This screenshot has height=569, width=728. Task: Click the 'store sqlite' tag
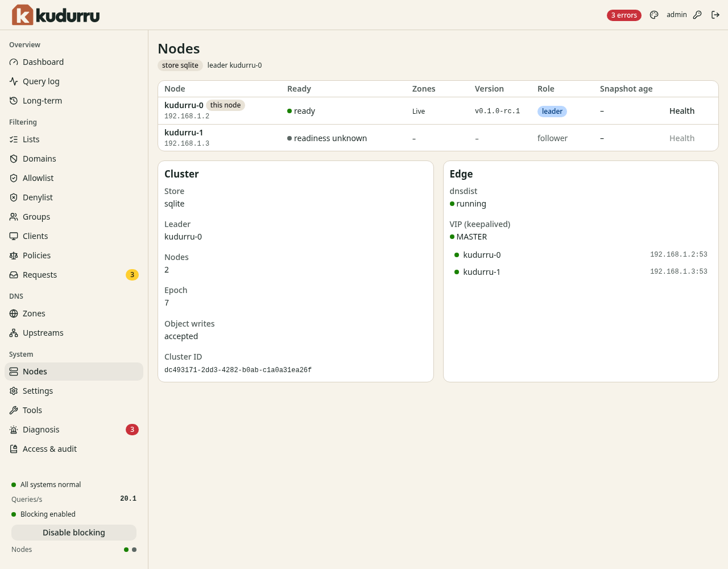pyautogui.click(x=180, y=65)
